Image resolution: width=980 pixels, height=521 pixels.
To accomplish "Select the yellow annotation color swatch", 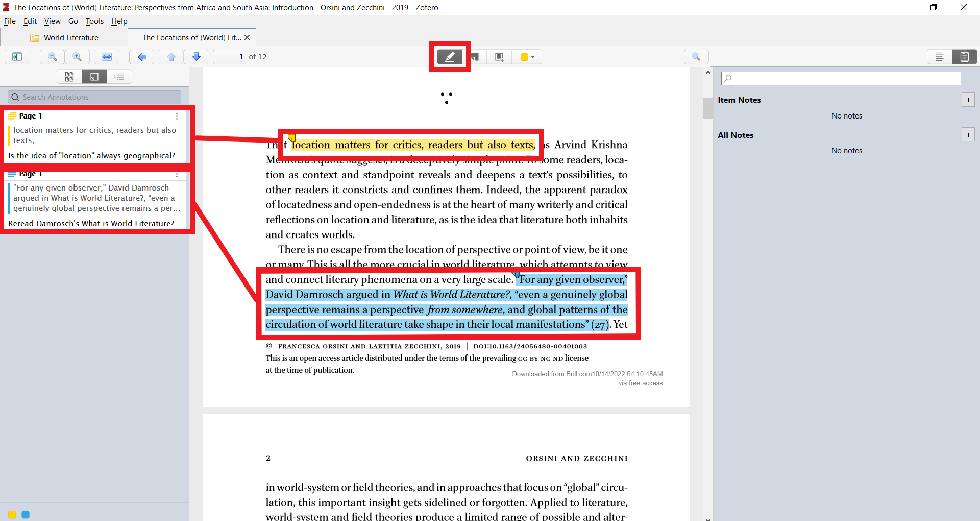I will coord(11,515).
